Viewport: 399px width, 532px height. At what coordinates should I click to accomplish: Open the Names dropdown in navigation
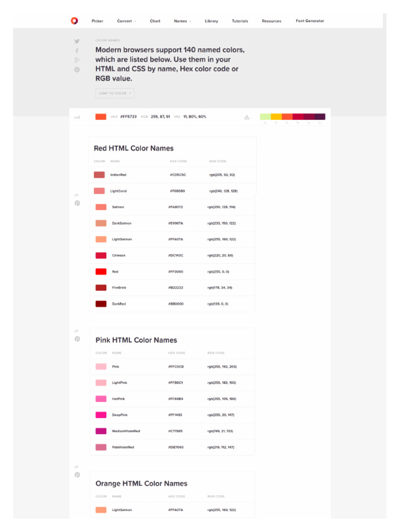click(182, 21)
